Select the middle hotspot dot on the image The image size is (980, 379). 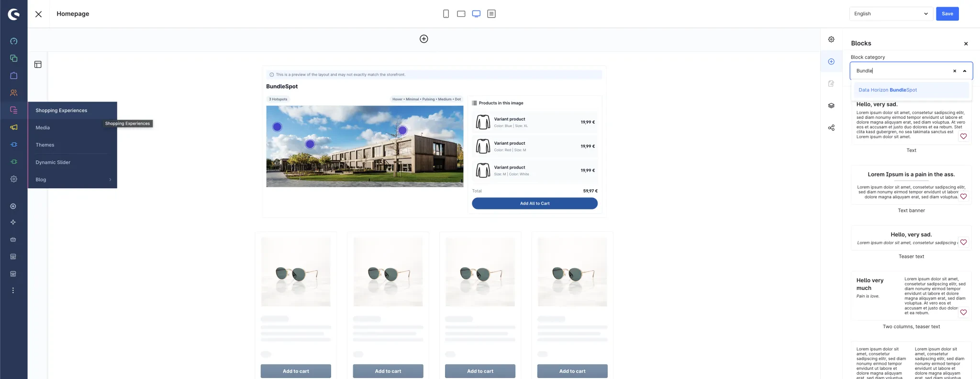pos(310,144)
